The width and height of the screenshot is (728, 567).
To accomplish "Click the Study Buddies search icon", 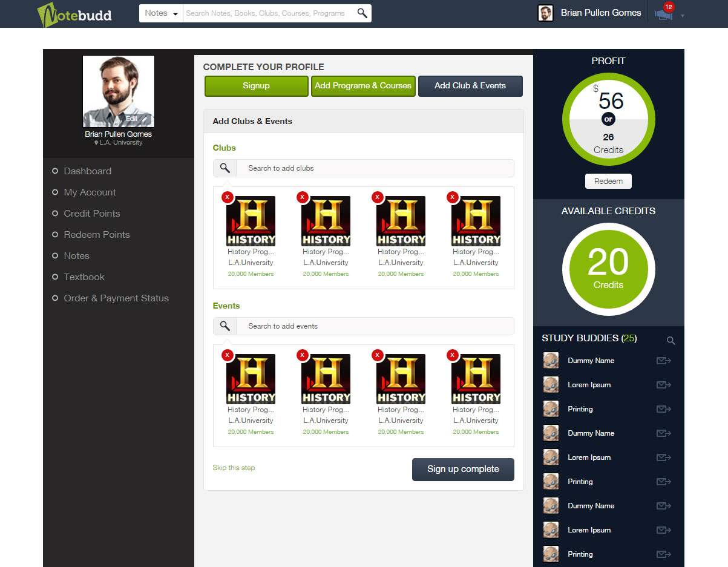I will pos(671,341).
